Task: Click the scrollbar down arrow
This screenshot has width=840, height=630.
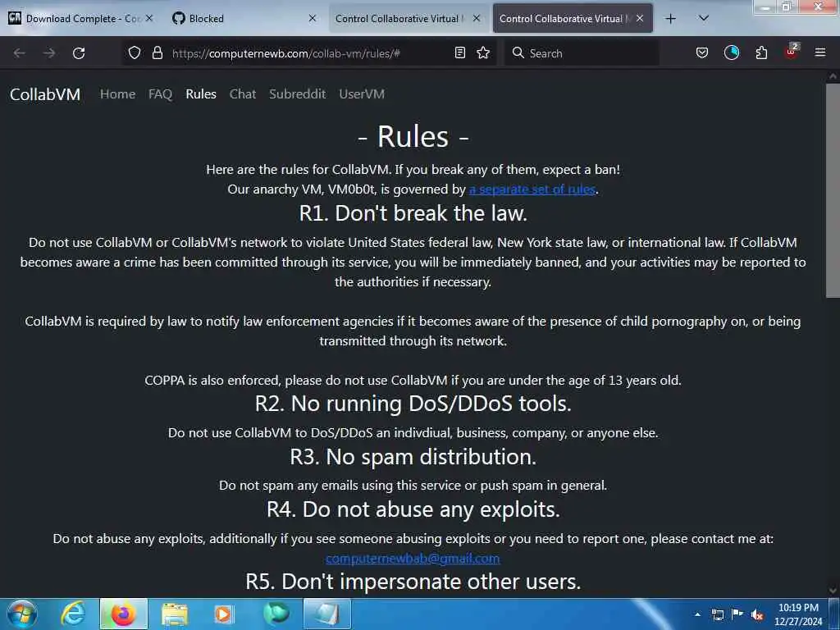Action: [833, 591]
